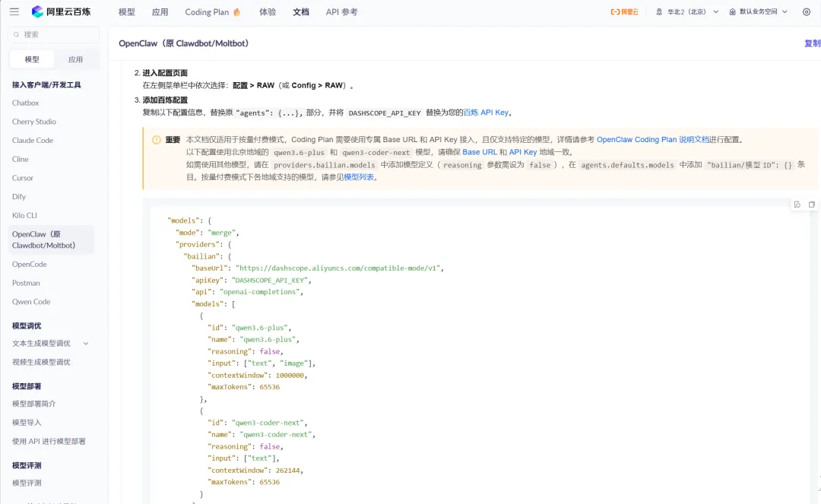The image size is (821, 504).
Task: Open the Chatbox sidebar page
Action: pyautogui.click(x=26, y=103)
